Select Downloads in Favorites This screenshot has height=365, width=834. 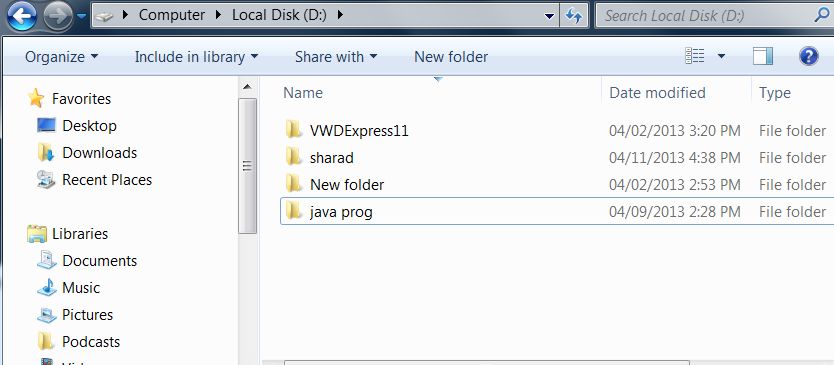(99, 153)
